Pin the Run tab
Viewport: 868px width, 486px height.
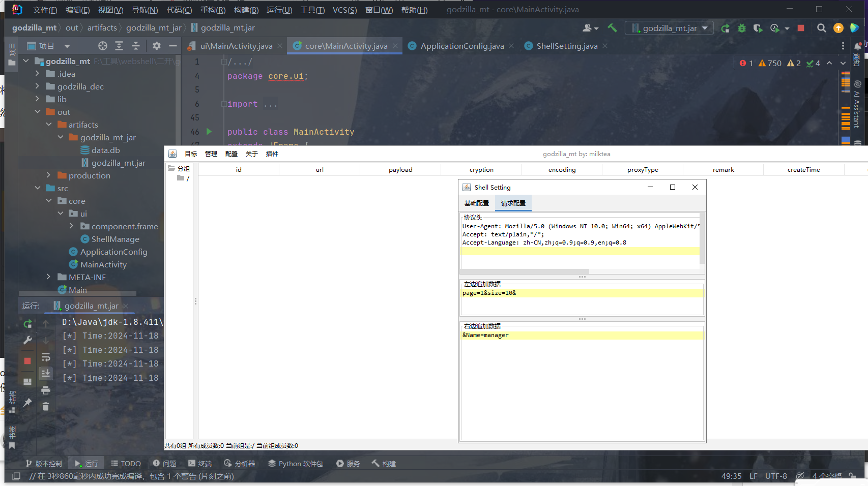pyautogui.click(x=27, y=403)
